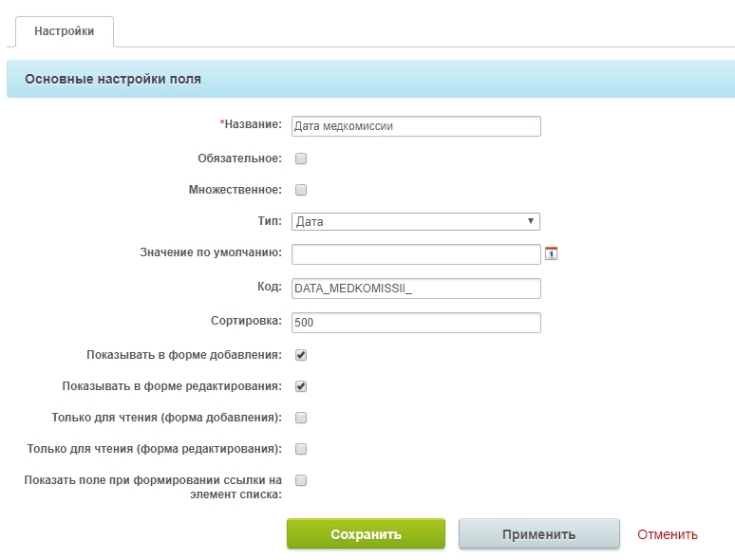The height and width of the screenshot is (560, 735).
Task: Focus the Название text field
Action: click(416, 126)
